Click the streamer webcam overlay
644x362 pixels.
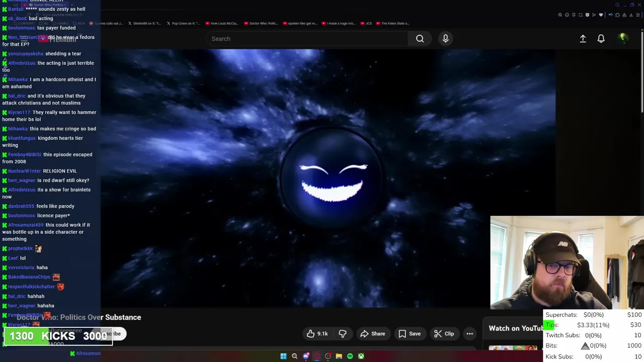567,262
